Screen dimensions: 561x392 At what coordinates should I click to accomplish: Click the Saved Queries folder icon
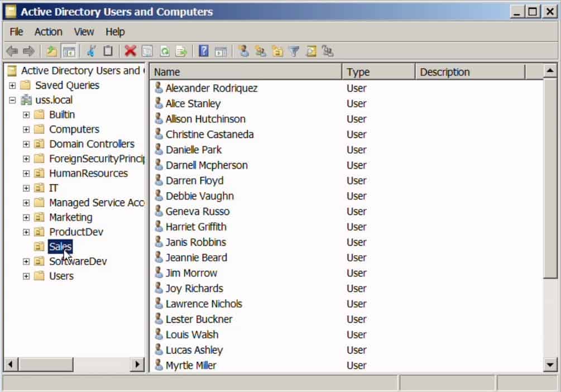[26, 85]
